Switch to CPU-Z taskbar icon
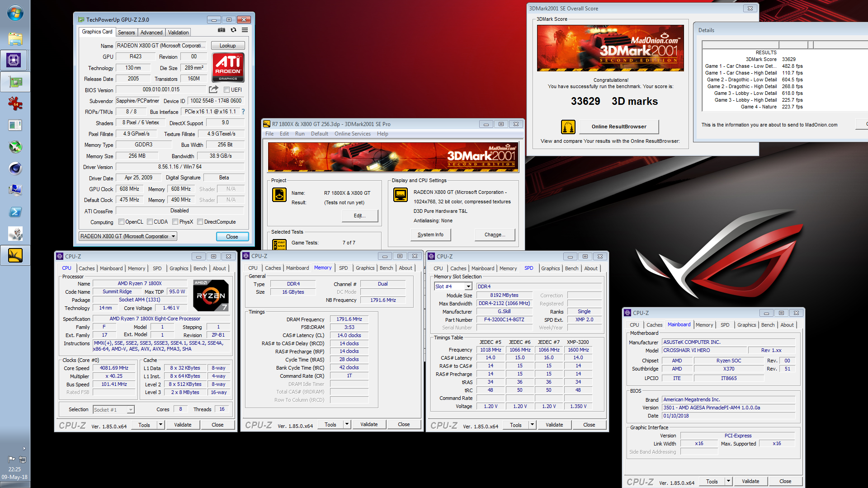The width and height of the screenshot is (868, 488). (14, 60)
